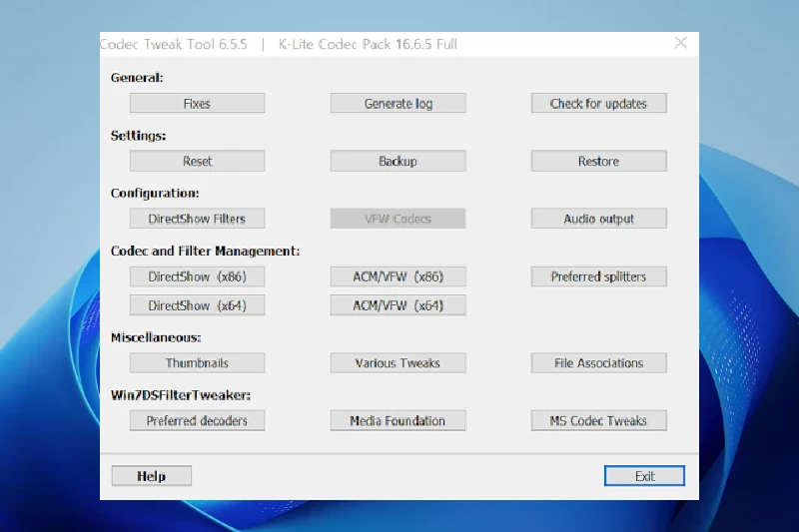
Task: Click the General: section label
Action: 137,78
